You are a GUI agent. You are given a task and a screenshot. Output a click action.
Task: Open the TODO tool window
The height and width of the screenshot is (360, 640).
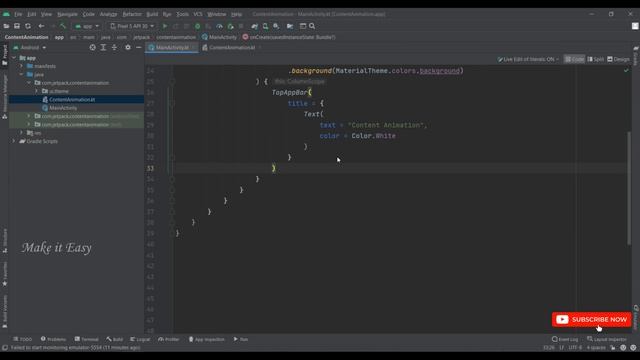pos(22,339)
